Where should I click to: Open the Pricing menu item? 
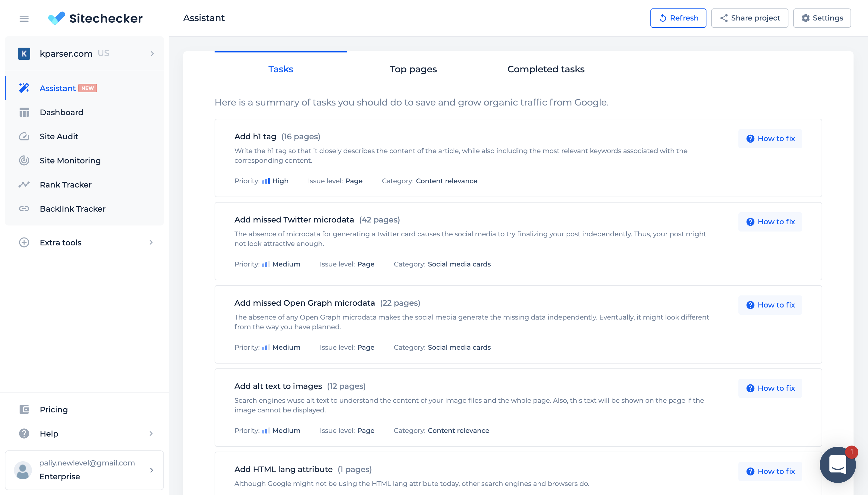click(53, 410)
